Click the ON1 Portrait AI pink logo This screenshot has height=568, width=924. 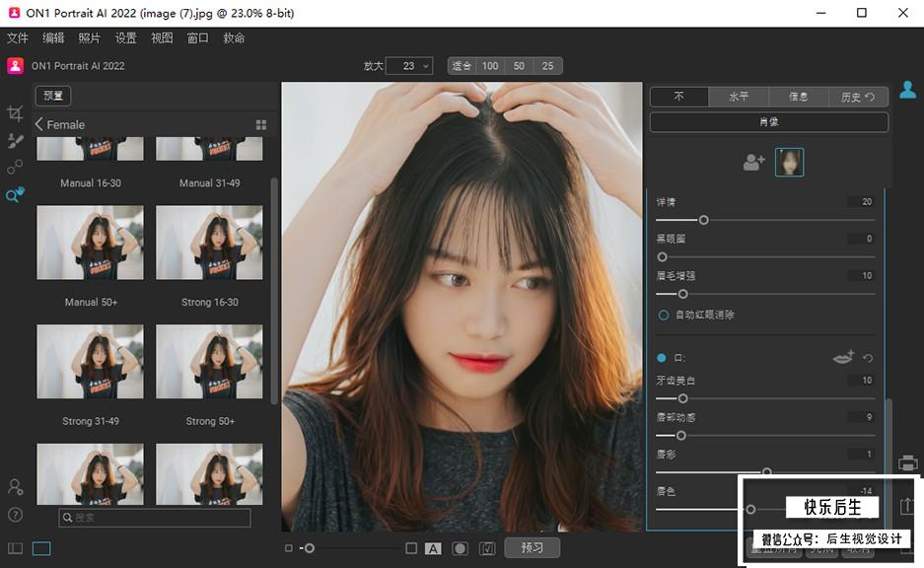[x=16, y=65]
